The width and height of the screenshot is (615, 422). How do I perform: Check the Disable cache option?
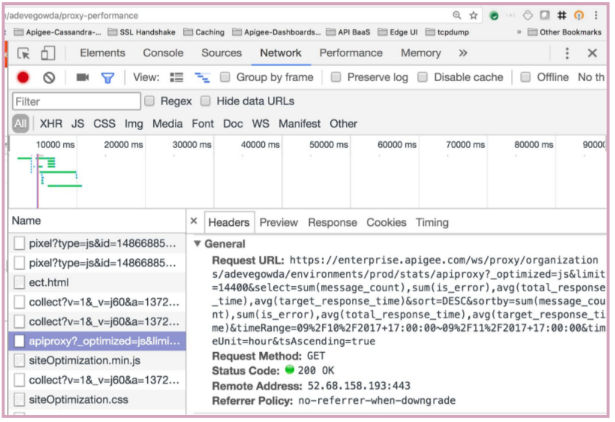(423, 77)
